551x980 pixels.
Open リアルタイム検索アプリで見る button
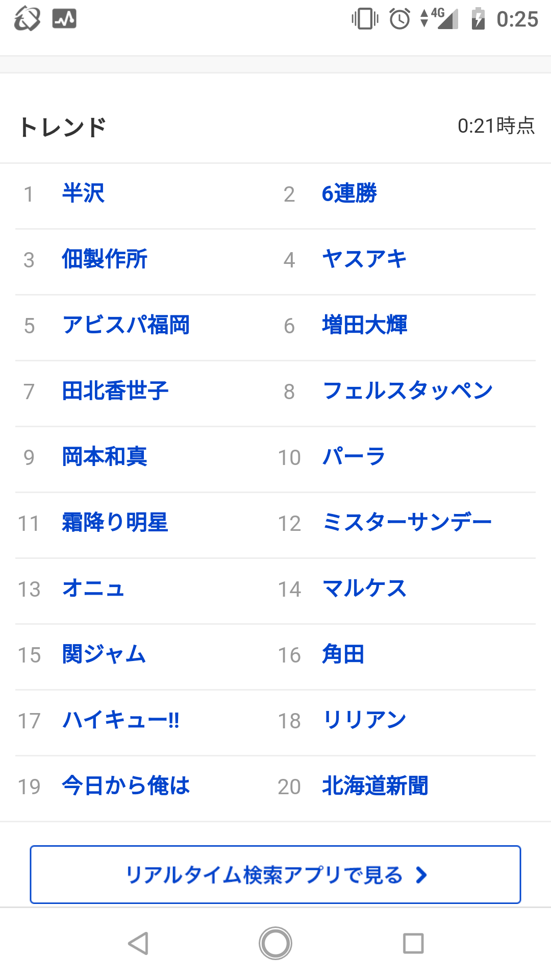(264, 875)
